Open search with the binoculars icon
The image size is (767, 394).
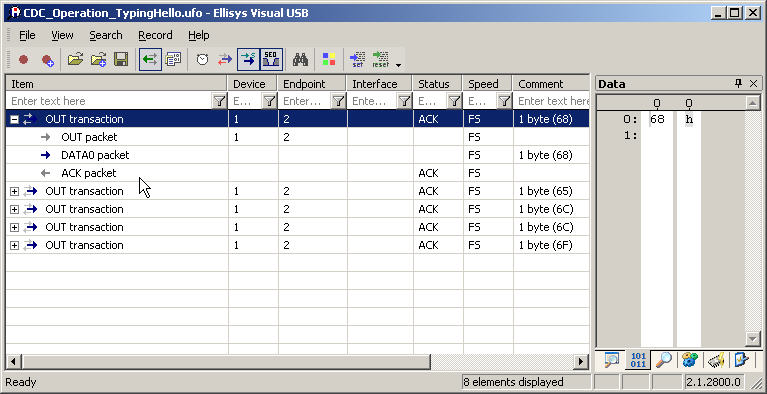click(x=300, y=60)
